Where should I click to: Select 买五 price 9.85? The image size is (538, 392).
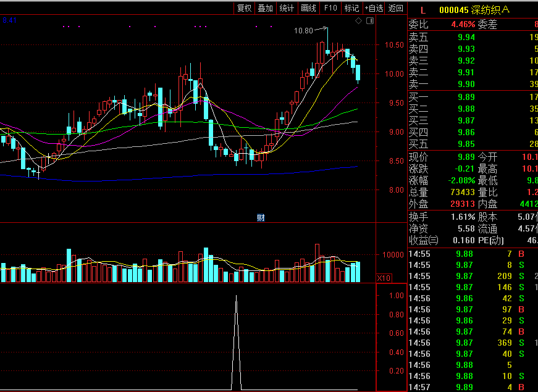(x=466, y=144)
